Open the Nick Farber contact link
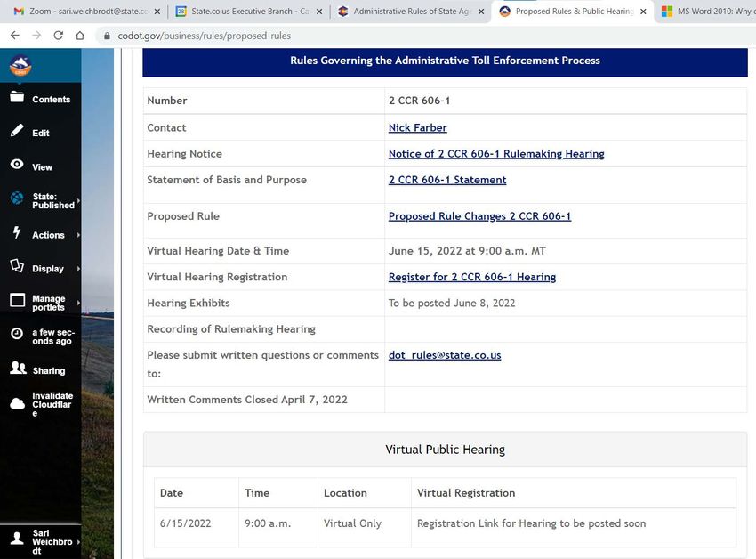Image resolution: width=756 pixels, height=559 pixels. 417,127
